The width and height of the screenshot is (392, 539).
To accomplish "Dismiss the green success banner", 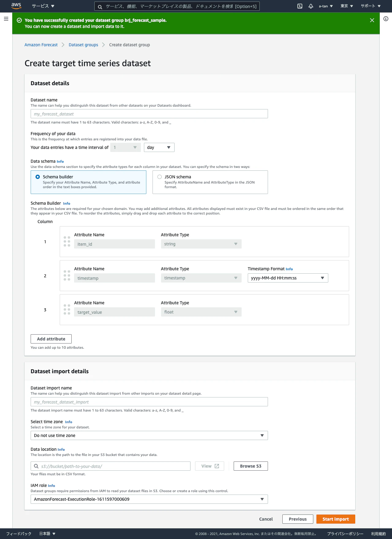I will tap(372, 20).
